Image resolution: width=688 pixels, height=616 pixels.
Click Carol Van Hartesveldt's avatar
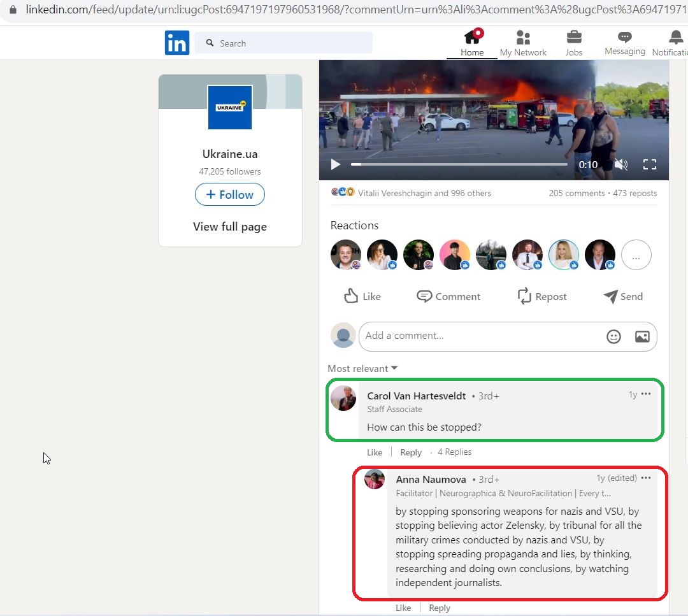pos(343,398)
